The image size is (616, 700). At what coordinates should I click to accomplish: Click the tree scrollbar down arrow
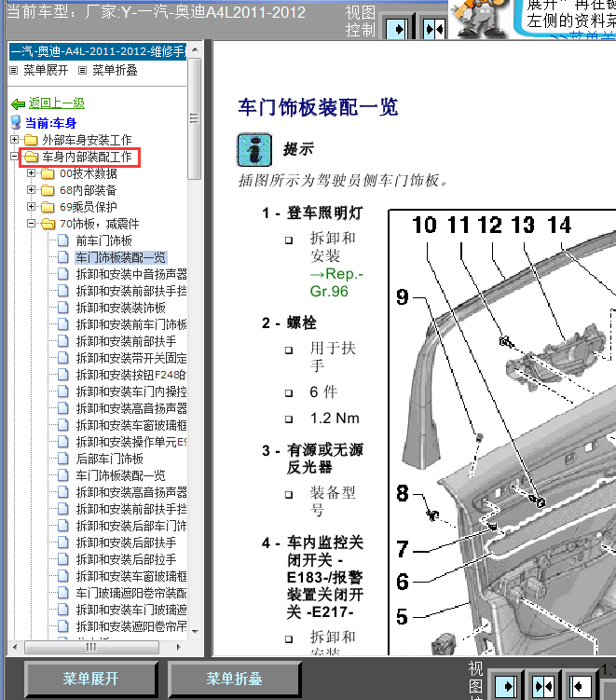point(195,631)
